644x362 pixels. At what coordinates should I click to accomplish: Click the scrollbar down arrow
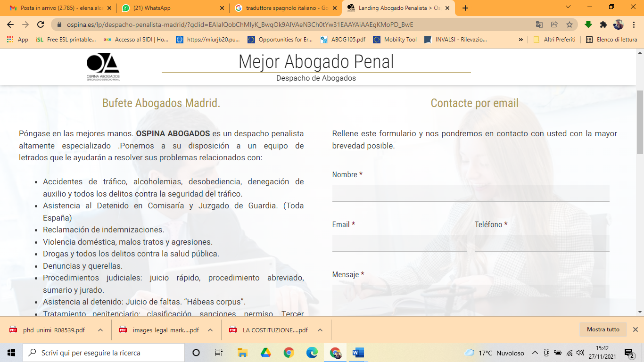640,312
